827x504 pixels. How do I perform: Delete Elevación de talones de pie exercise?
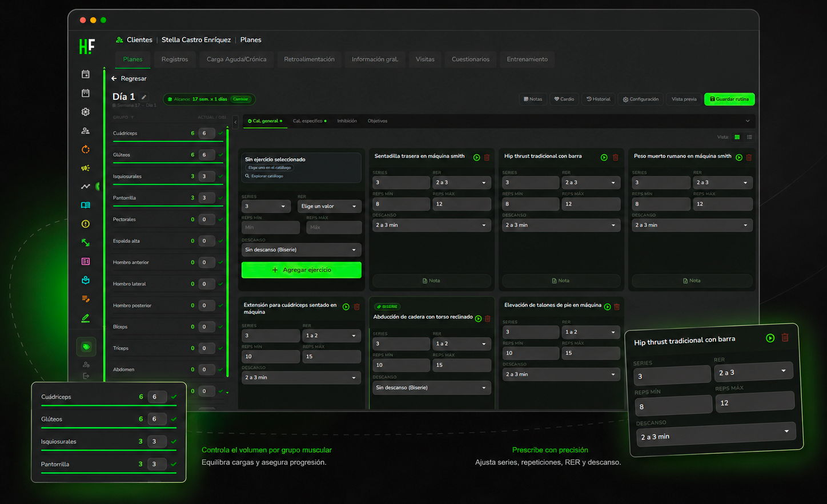617,307
